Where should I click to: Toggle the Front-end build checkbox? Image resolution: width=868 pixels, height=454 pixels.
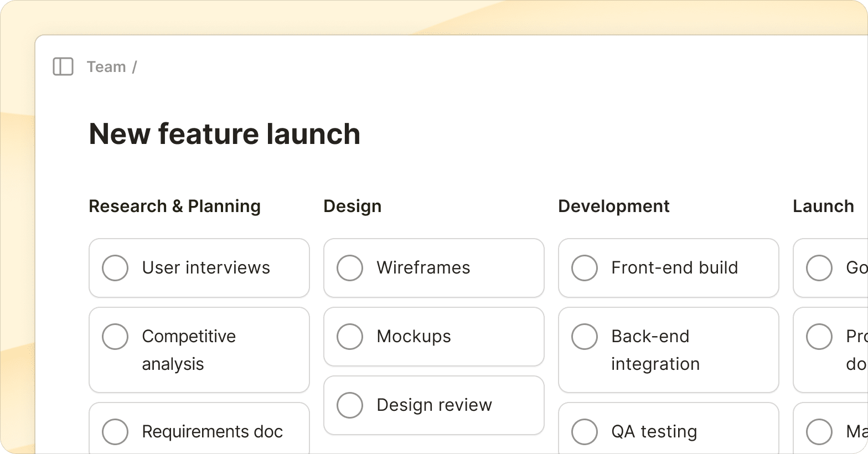pos(585,268)
